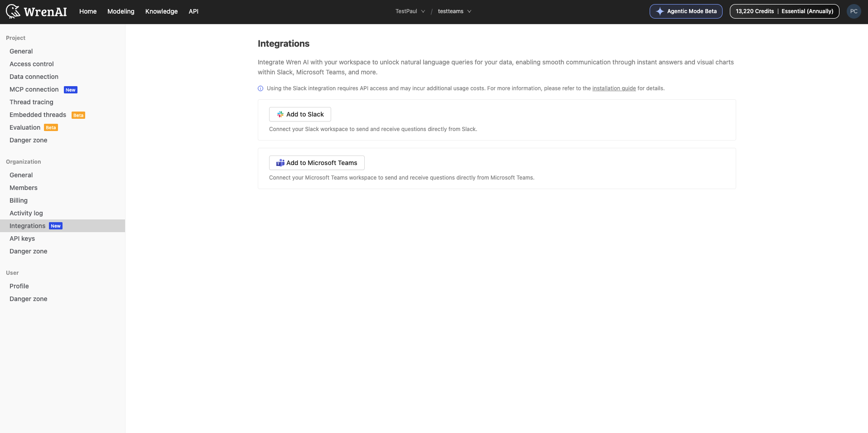Open General under Project section
The height and width of the screenshot is (433, 868).
(63, 51)
